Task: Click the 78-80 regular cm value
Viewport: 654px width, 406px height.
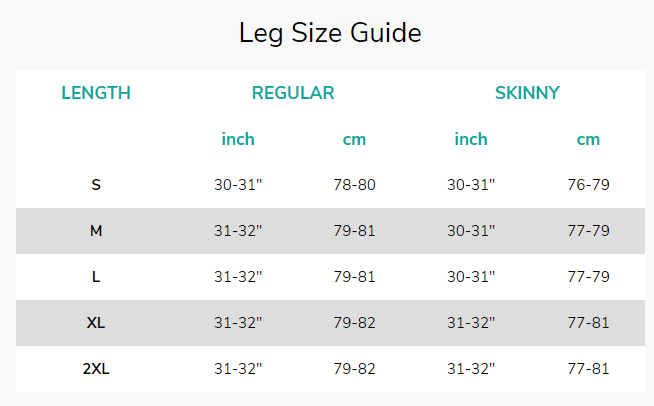Action: pyautogui.click(x=354, y=185)
